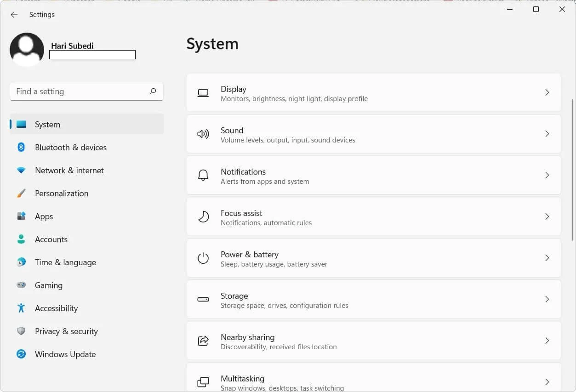Expand the Notifications row chevron
The height and width of the screenshot is (392, 576).
(x=547, y=175)
